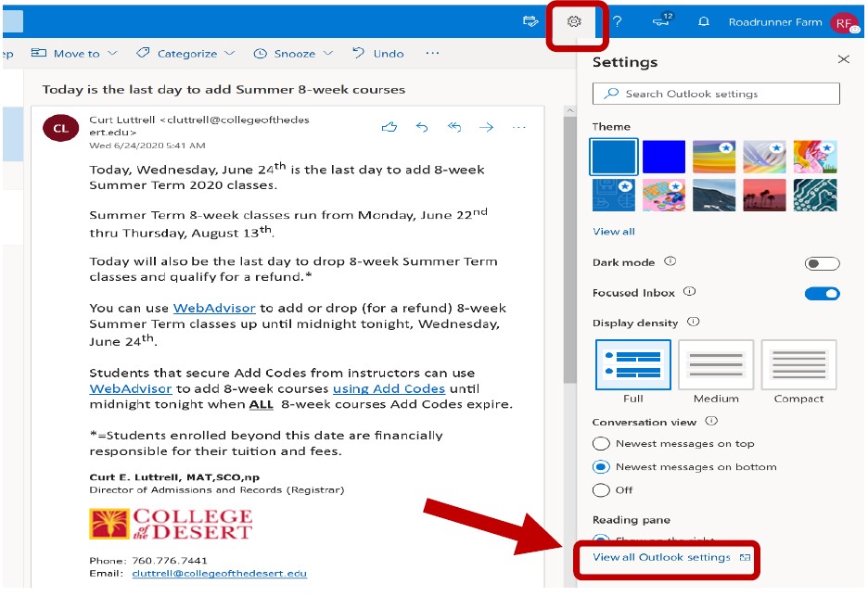This screenshot has height=609, width=868.
Task: Choose Full display density
Action: click(x=632, y=365)
